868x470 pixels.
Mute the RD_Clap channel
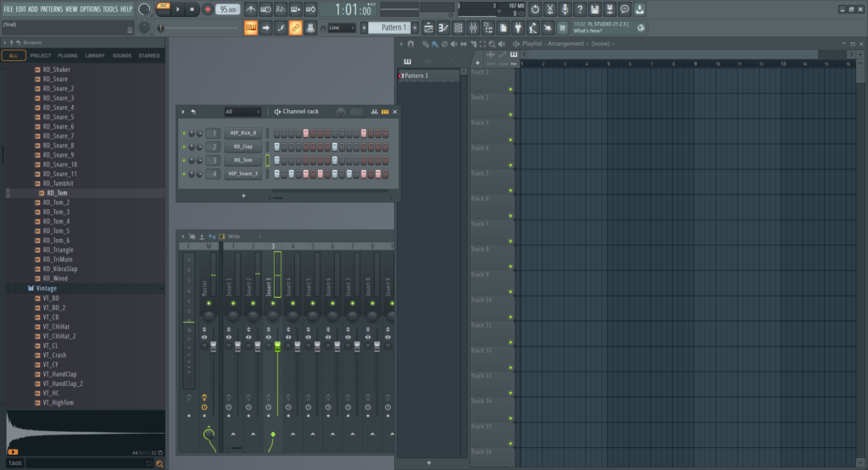point(184,147)
